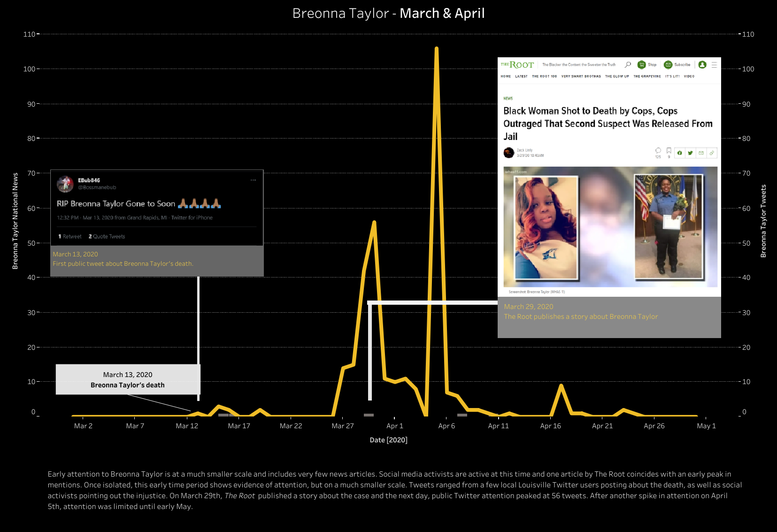Click the search magnifier in The Root header
The image size is (777, 532).
[x=628, y=64]
